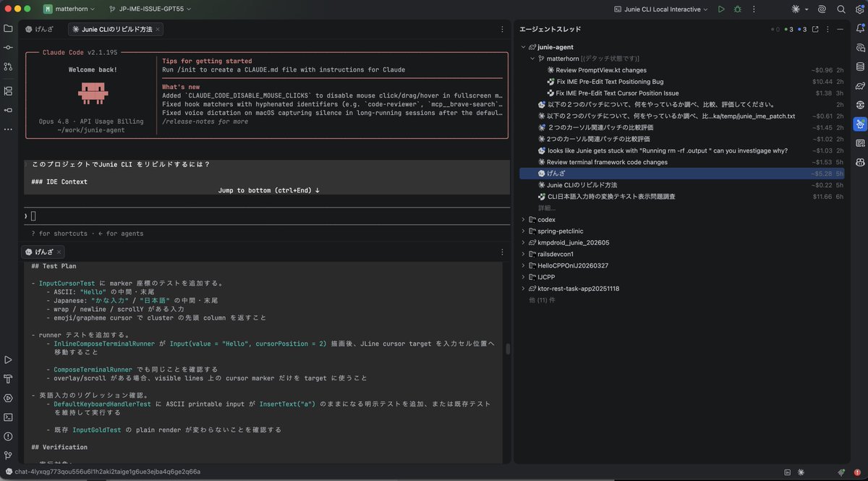The width and height of the screenshot is (868, 481).
Task: Run 'Junie CLI Local Interactive' configuration
Action: click(721, 9)
